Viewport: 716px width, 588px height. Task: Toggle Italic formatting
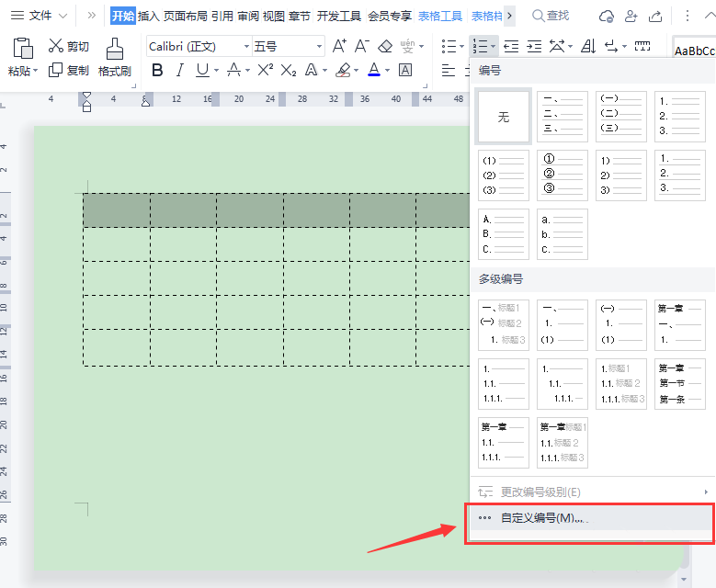180,71
